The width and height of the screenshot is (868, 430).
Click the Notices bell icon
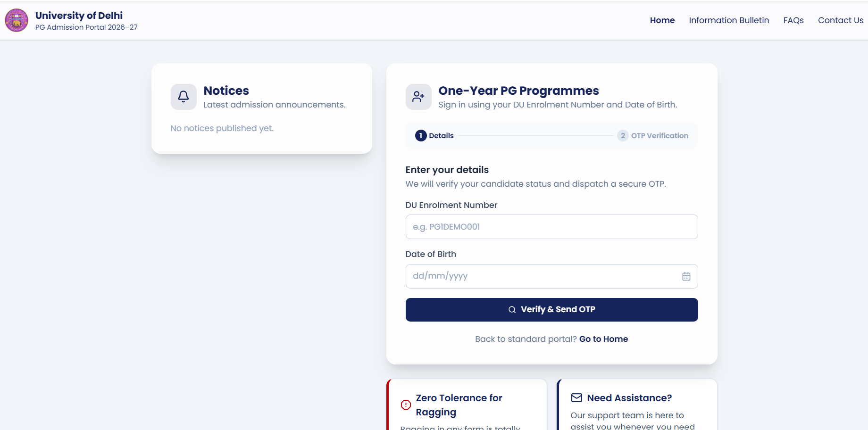tap(184, 97)
